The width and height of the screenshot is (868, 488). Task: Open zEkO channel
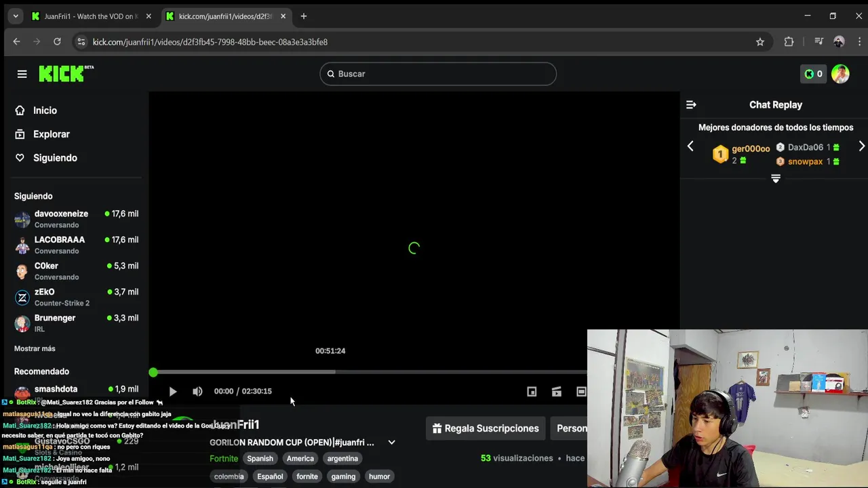click(77, 297)
